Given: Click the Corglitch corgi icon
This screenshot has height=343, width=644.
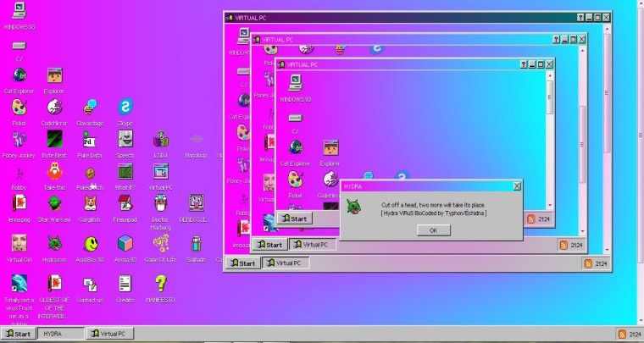Looking at the screenshot, I should 90,203.
